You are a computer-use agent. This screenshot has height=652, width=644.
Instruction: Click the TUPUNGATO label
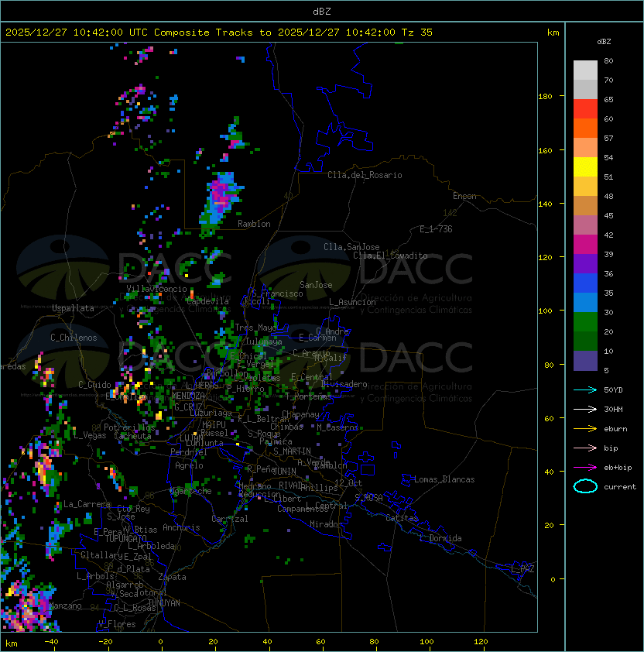tap(125, 539)
